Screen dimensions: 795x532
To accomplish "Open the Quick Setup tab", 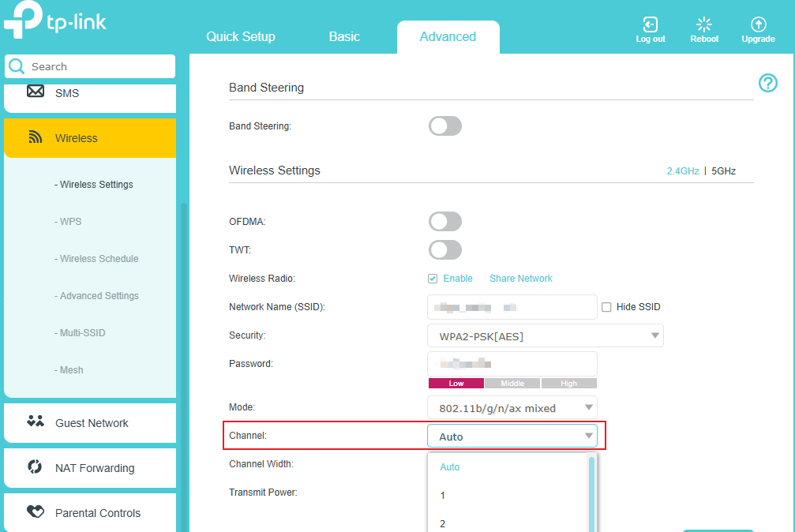I will pyautogui.click(x=240, y=36).
